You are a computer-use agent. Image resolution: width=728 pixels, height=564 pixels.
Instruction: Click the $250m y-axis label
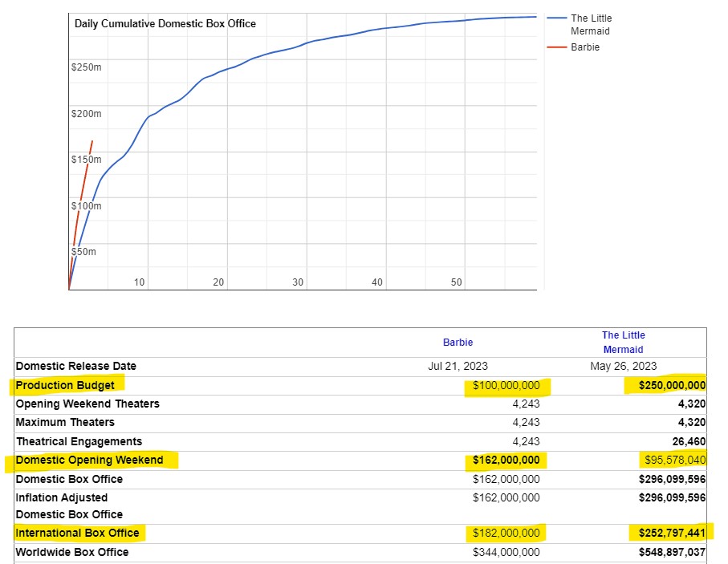(87, 67)
